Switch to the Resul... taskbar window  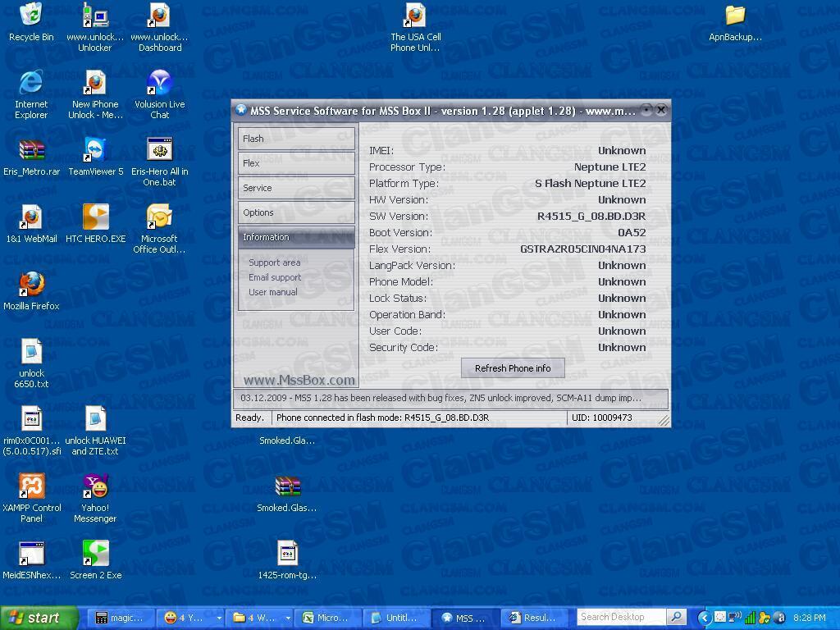[533, 618]
